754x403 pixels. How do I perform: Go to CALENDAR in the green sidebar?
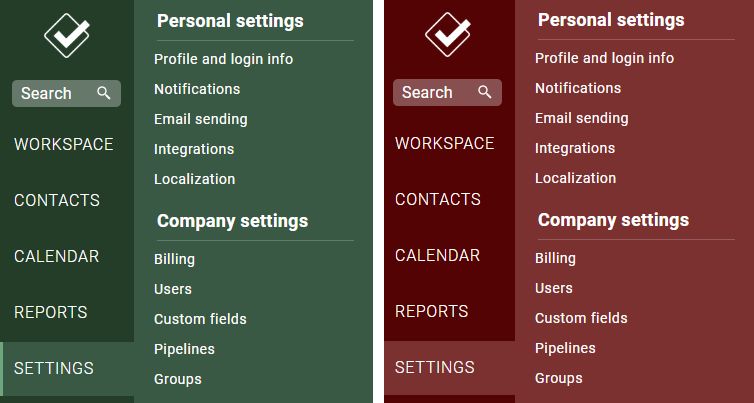pos(56,256)
